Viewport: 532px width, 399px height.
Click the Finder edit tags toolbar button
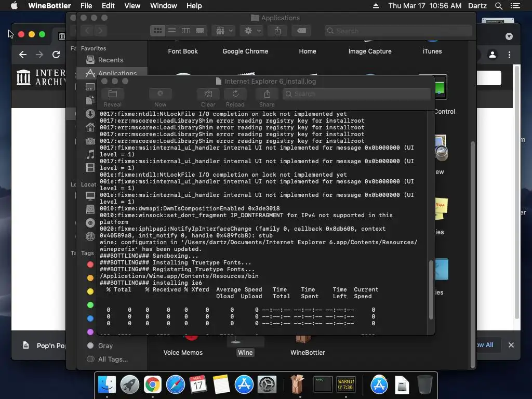pyautogui.click(x=301, y=31)
